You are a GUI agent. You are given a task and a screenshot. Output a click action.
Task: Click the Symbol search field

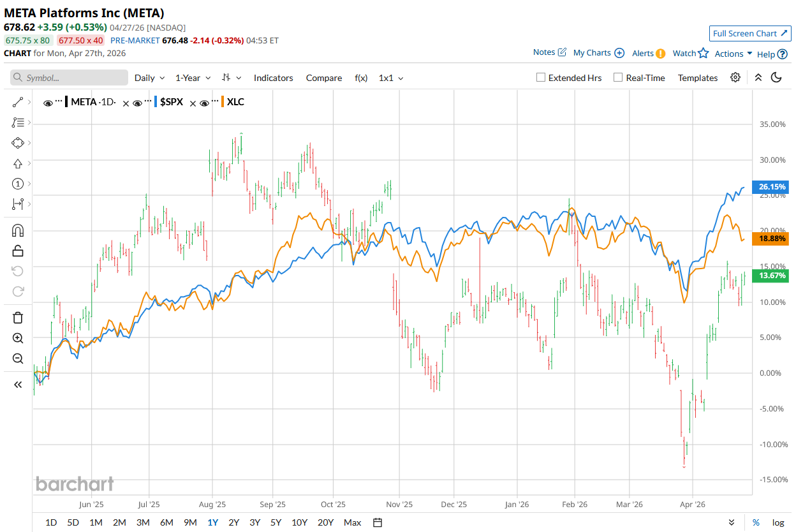(x=69, y=78)
